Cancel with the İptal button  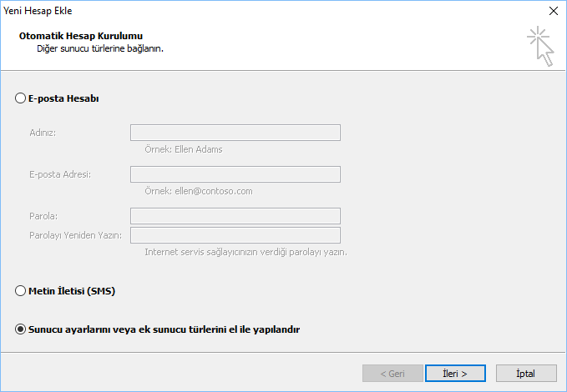[526, 373]
